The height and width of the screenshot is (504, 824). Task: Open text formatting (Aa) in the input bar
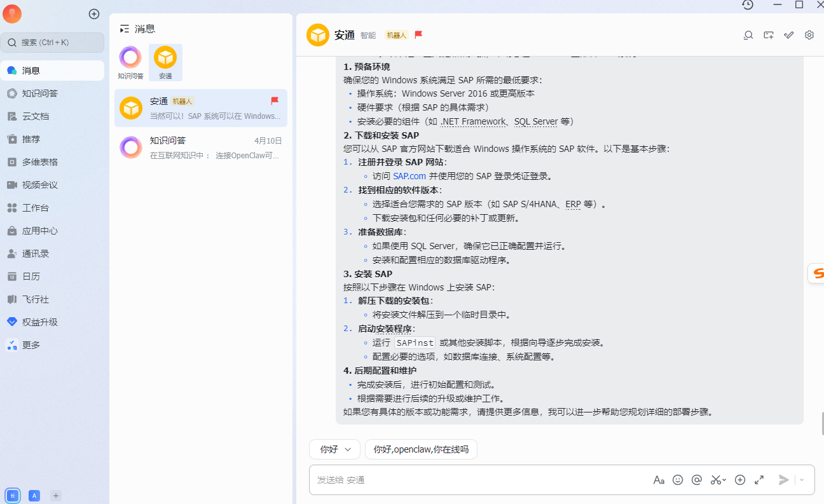[x=659, y=480]
